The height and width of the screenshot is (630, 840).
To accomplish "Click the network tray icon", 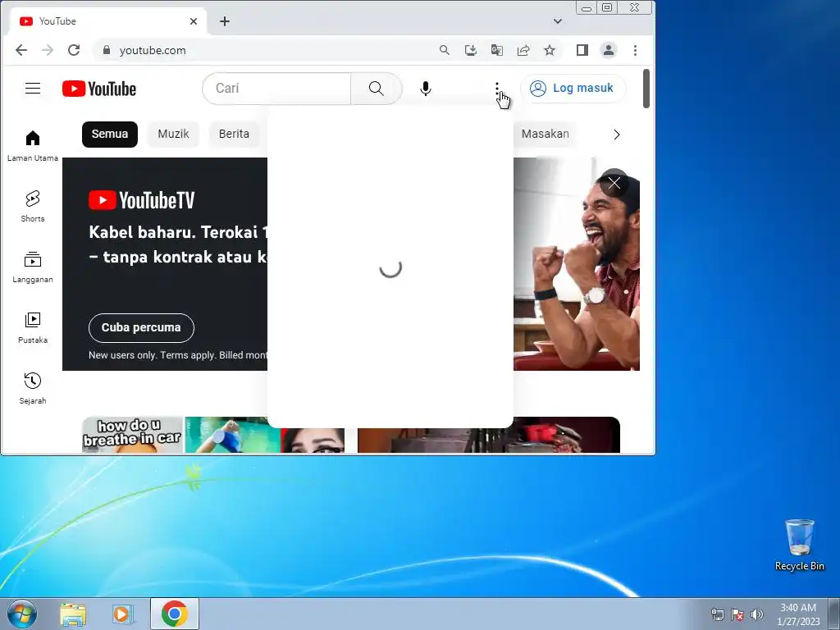I will tap(717, 614).
